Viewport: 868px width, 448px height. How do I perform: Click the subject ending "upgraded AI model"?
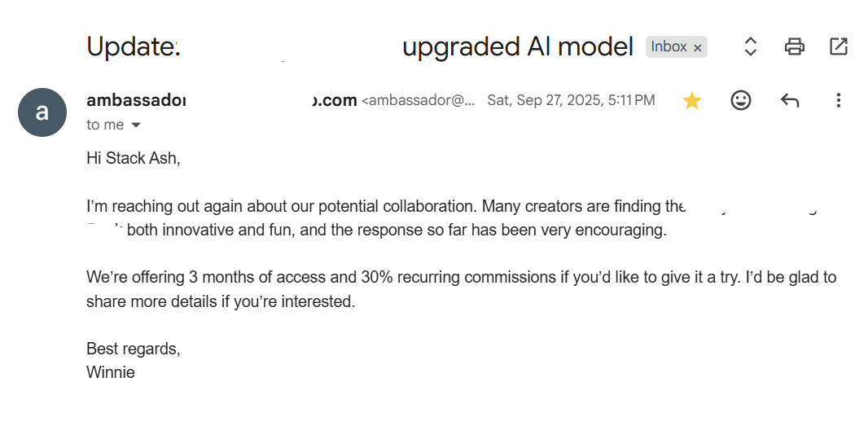click(518, 47)
